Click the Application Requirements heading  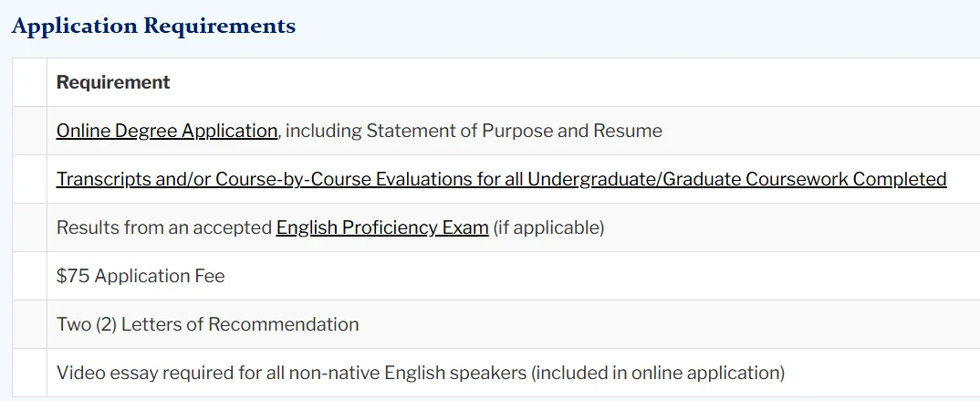(x=153, y=26)
